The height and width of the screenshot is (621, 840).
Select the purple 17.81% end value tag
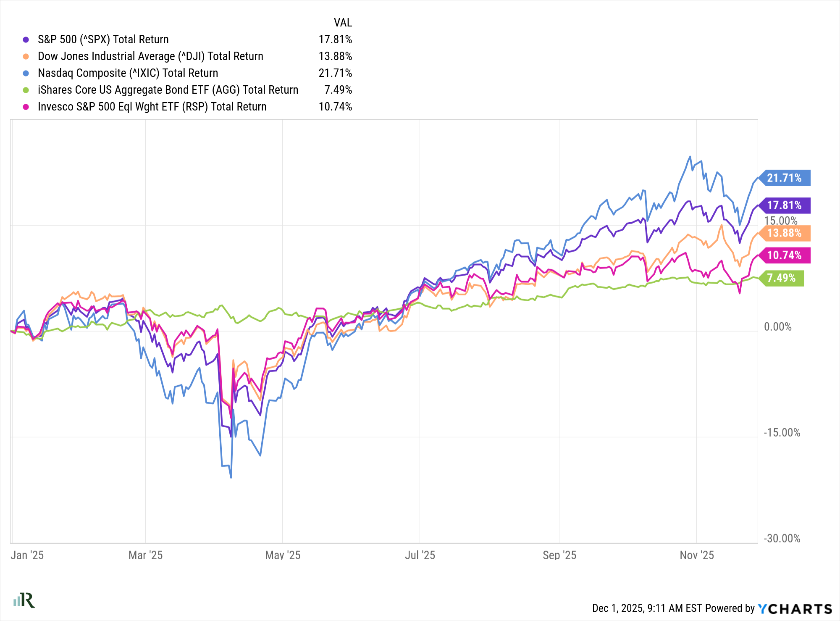point(784,205)
